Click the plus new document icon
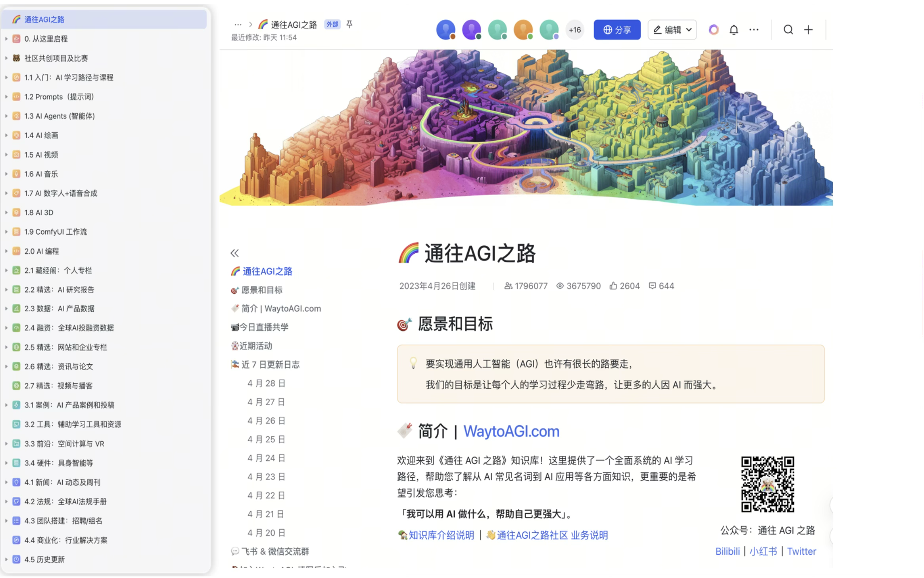 (808, 30)
